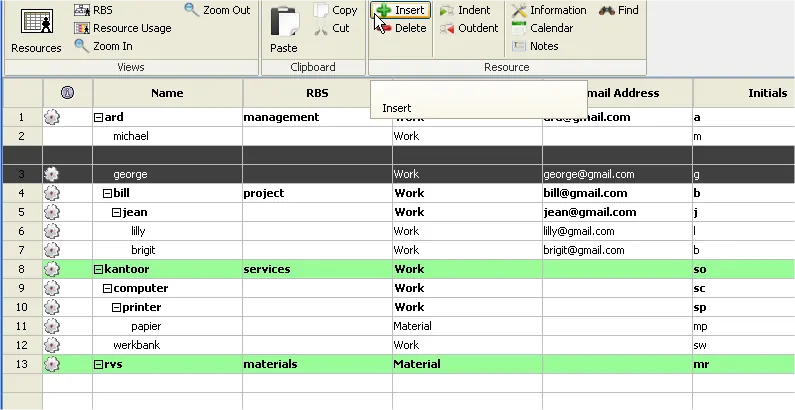Collapse the bill resource group
The height and width of the screenshot is (410, 795).
tap(107, 194)
